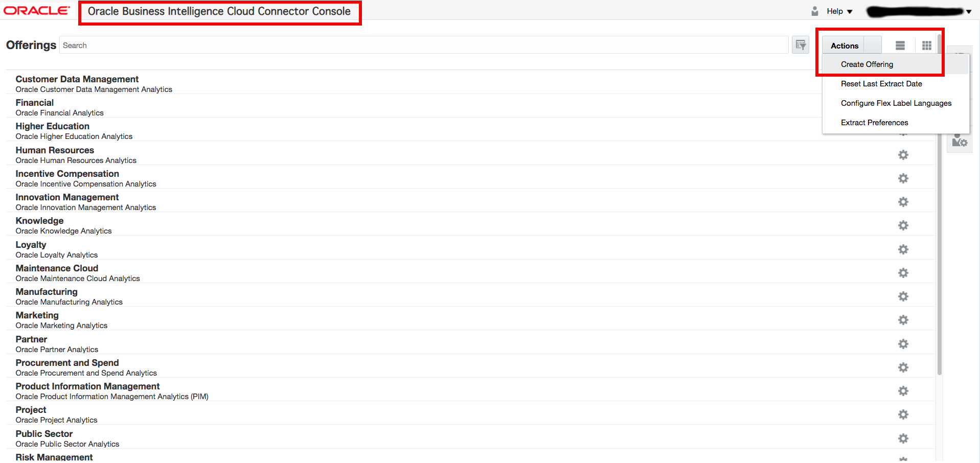Open the Higher Education offering
Screen dimensions: 980x463
coord(53,126)
